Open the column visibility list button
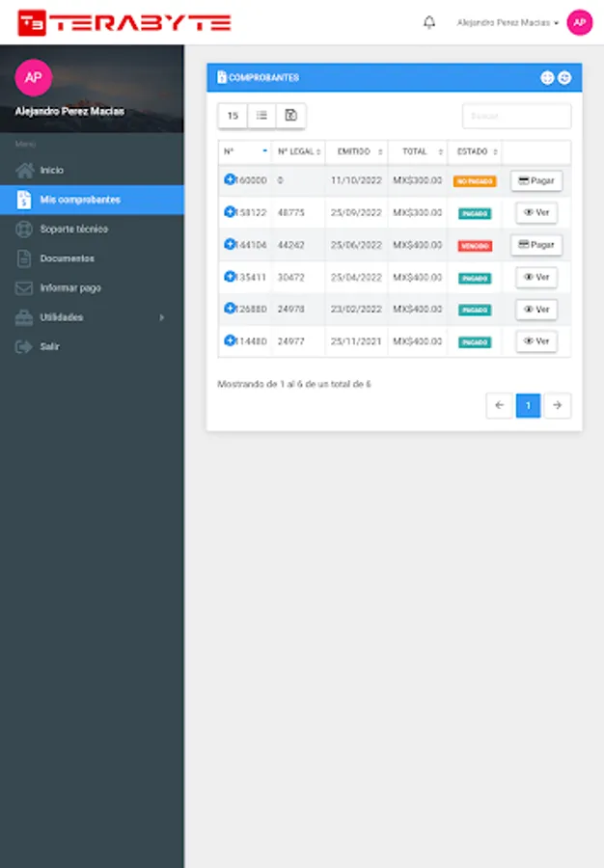Image resolution: width=604 pixels, height=868 pixels. tap(261, 116)
